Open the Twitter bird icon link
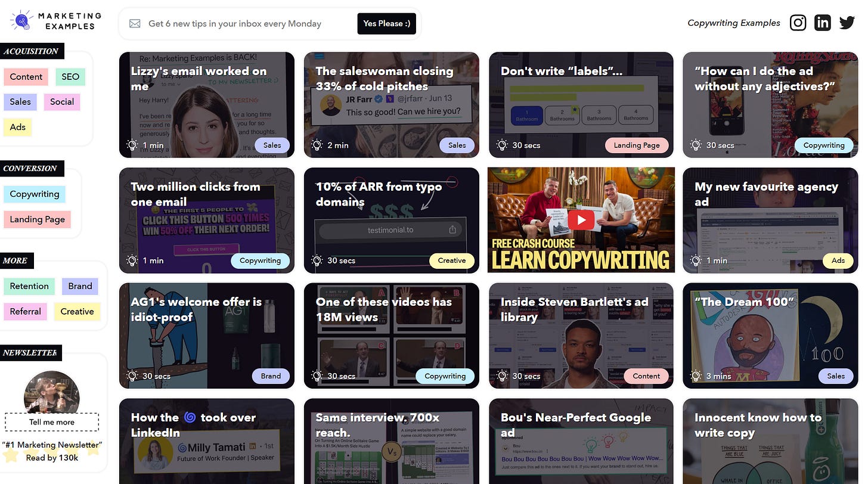The height and width of the screenshot is (484, 868). 847,23
